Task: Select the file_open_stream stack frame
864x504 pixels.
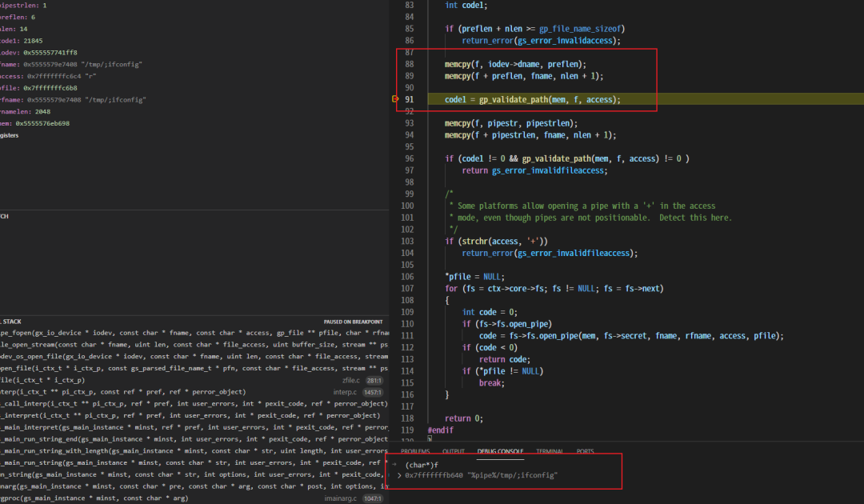Action: tap(194, 345)
